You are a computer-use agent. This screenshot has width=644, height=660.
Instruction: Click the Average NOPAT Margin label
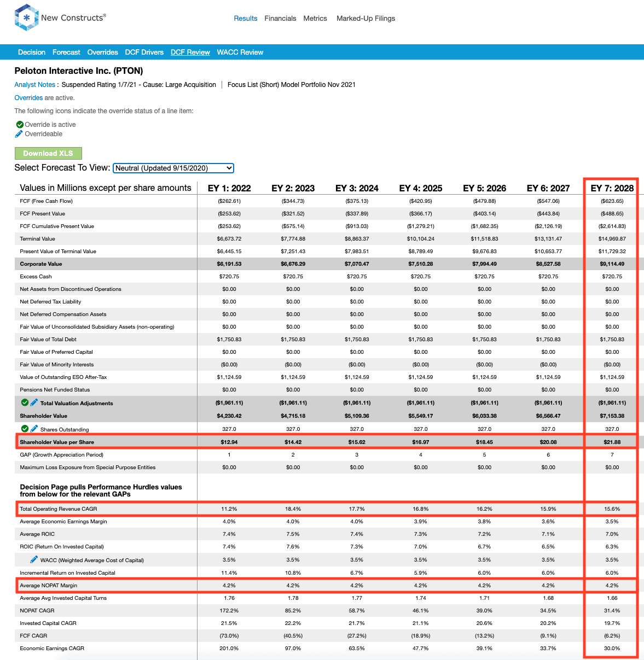(x=49, y=586)
